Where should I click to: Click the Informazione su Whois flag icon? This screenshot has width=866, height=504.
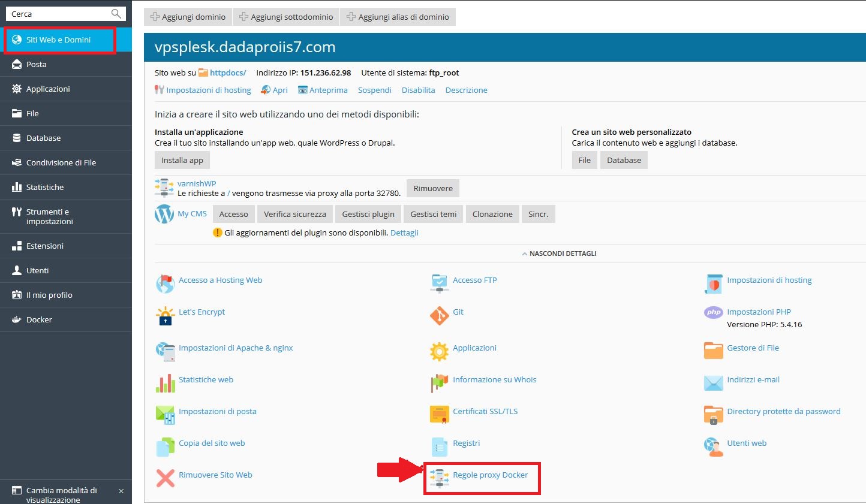(x=440, y=384)
